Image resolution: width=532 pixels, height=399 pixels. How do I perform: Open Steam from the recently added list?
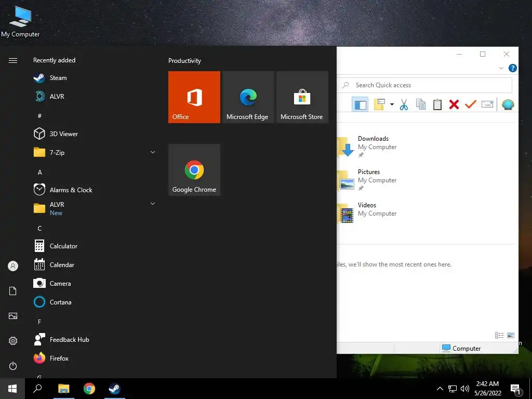click(x=95, y=78)
